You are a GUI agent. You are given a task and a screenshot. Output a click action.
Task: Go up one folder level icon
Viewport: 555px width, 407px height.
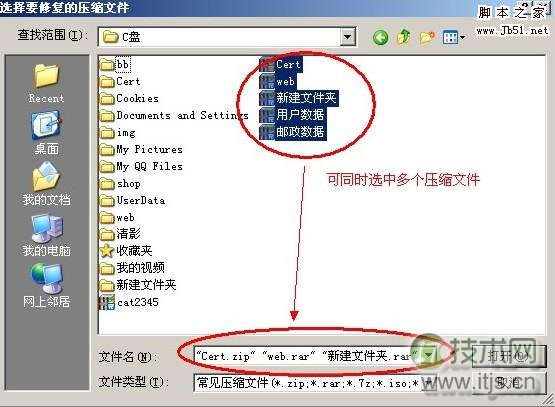pyautogui.click(x=404, y=37)
